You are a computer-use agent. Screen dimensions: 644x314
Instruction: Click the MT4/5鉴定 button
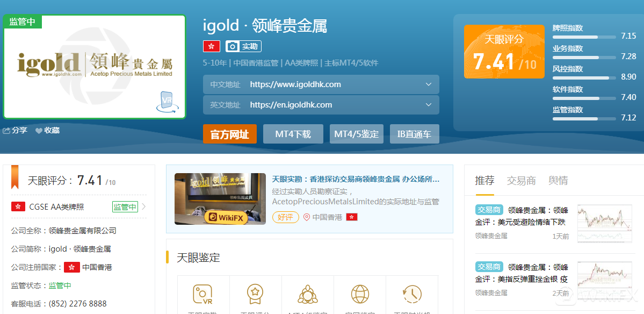click(357, 134)
